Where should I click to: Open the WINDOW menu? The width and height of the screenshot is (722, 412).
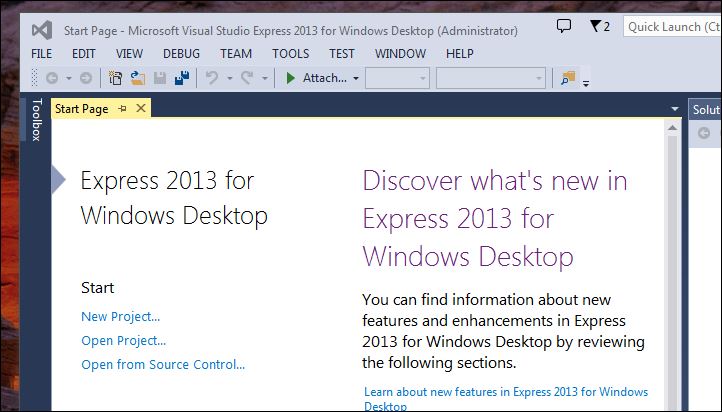pos(400,53)
